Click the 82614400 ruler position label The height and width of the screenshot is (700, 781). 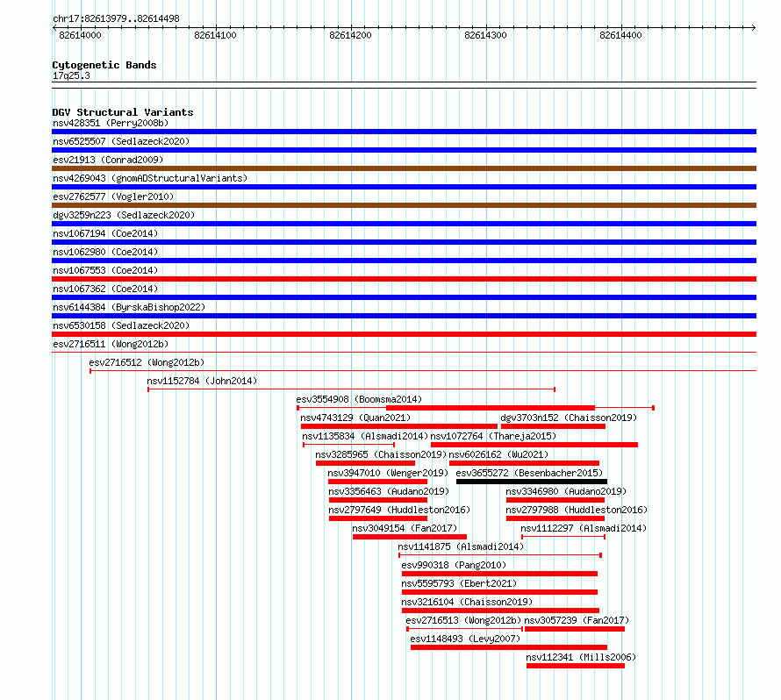pos(620,35)
